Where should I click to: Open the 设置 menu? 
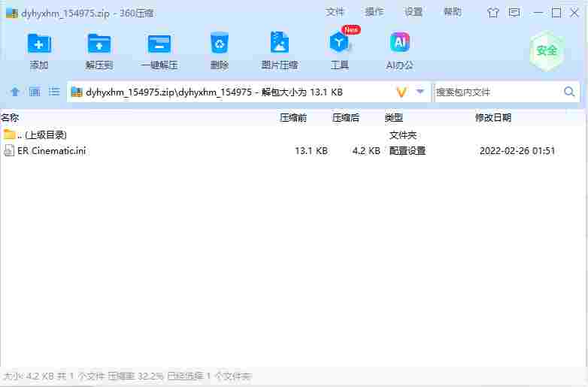(x=413, y=12)
